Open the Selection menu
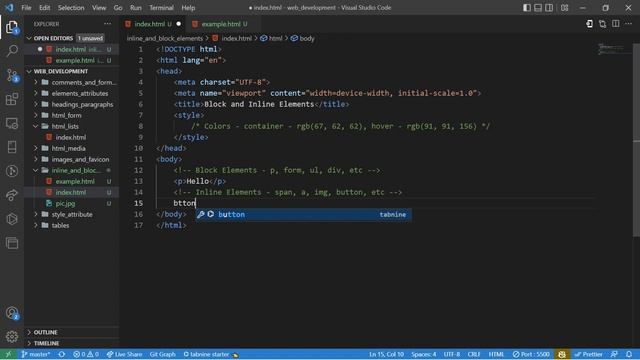 pos(71,8)
